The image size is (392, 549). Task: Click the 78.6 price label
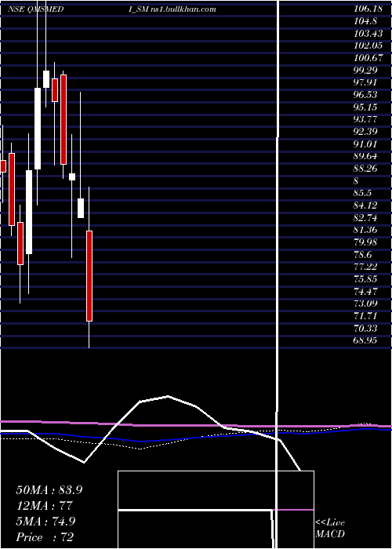click(362, 254)
